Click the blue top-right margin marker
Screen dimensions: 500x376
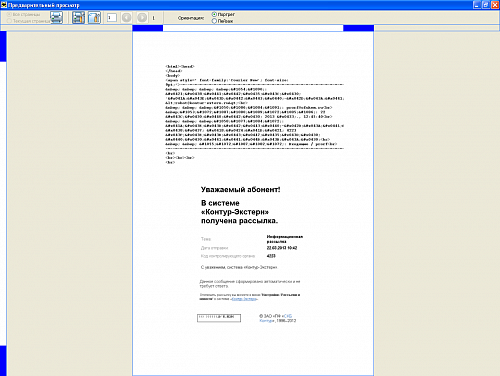359,28
